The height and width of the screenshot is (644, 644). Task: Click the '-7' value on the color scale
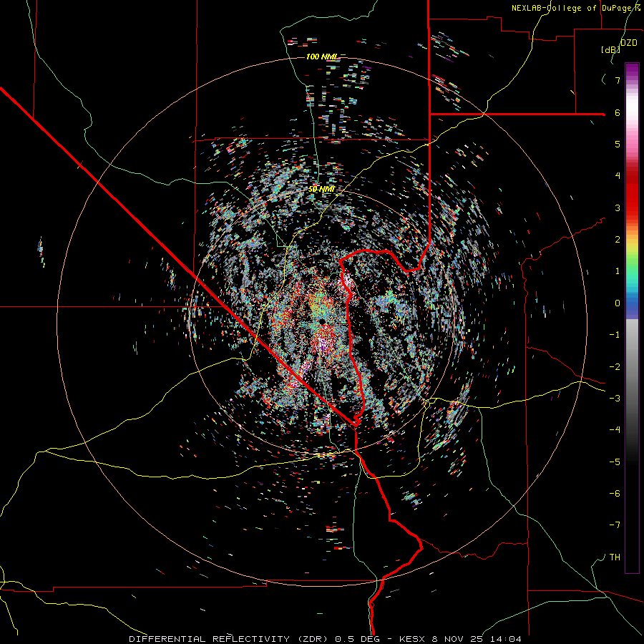(x=615, y=525)
